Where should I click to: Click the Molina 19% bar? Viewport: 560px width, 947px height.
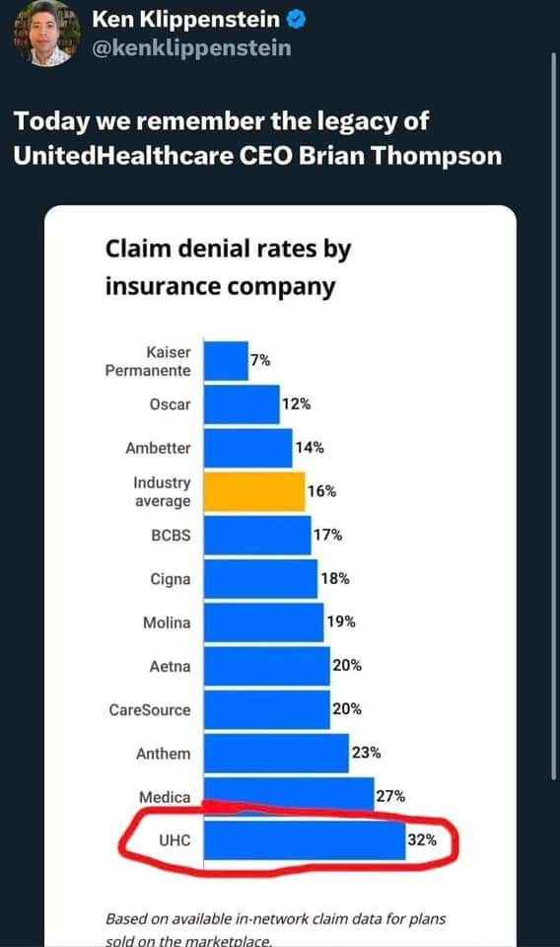[x=263, y=622]
